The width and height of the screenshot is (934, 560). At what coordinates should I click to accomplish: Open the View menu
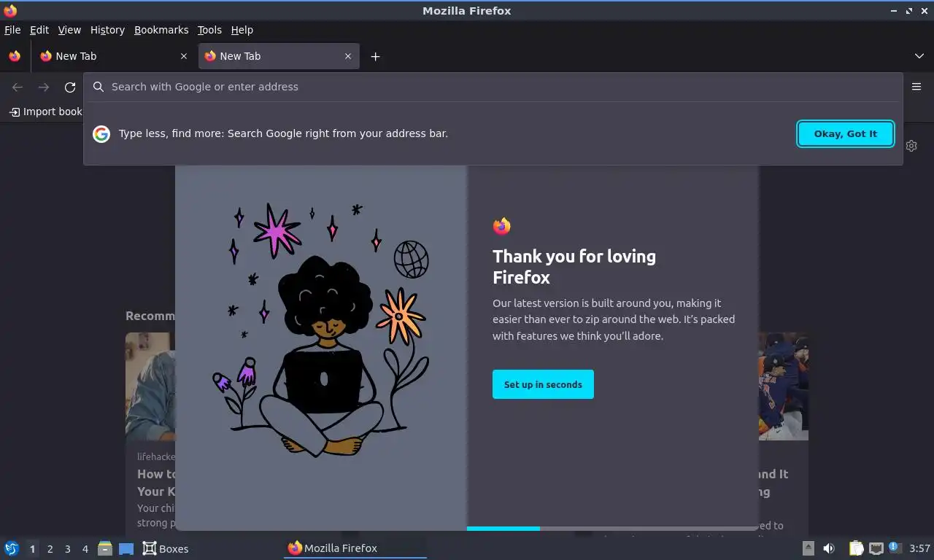pos(69,30)
